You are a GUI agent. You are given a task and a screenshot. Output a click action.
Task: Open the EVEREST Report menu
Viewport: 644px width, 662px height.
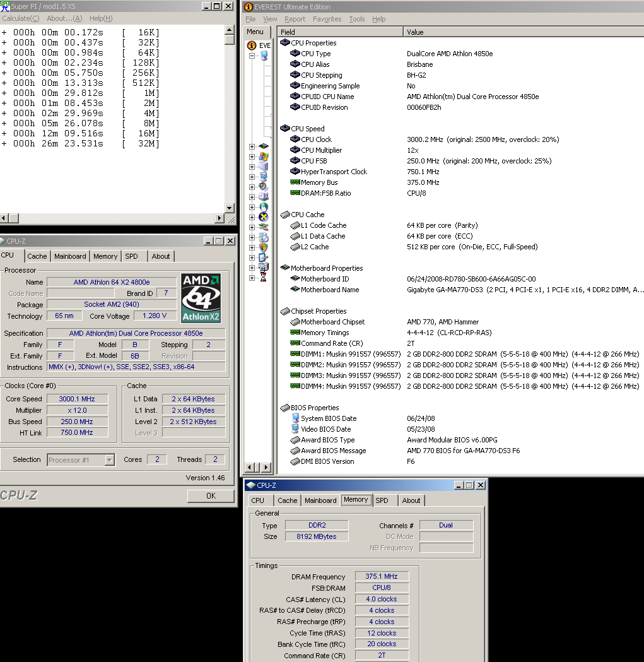(x=295, y=19)
